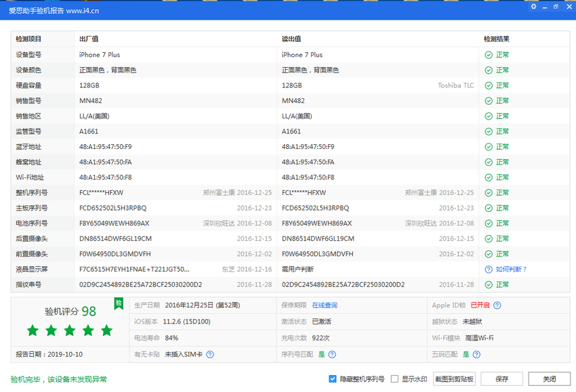Click the green check icon for 监管型号
This screenshot has width=576, height=392.
(489, 132)
